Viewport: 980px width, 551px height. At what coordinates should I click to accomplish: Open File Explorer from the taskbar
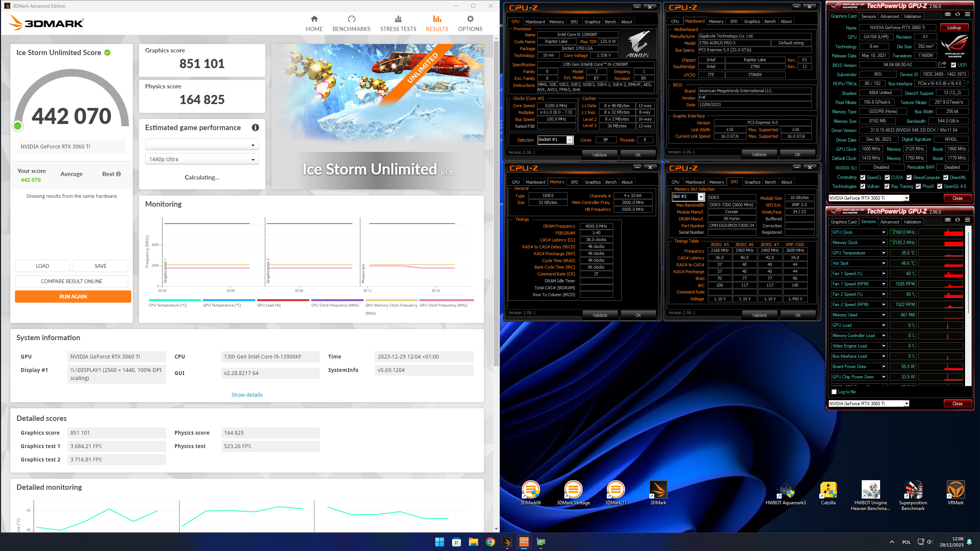tap(473, 542)
